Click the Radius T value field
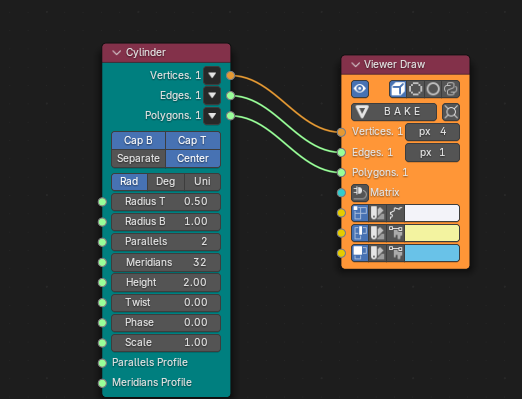Viewport: 522px width, 399px height. point(166,202)
